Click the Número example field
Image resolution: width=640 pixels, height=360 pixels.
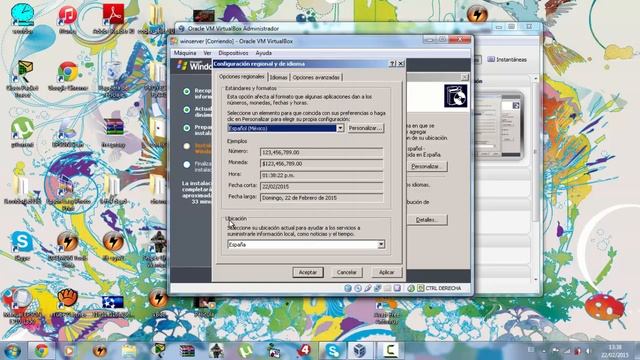(321, 152)
